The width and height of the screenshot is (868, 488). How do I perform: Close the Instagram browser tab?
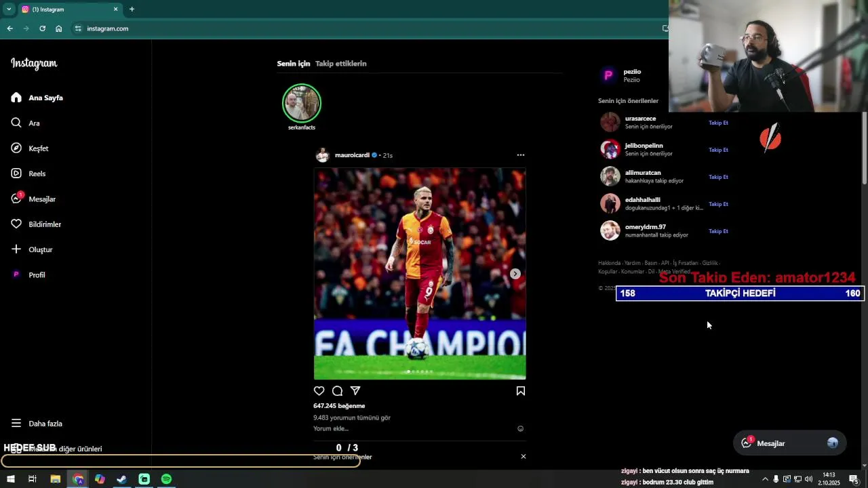115,9
